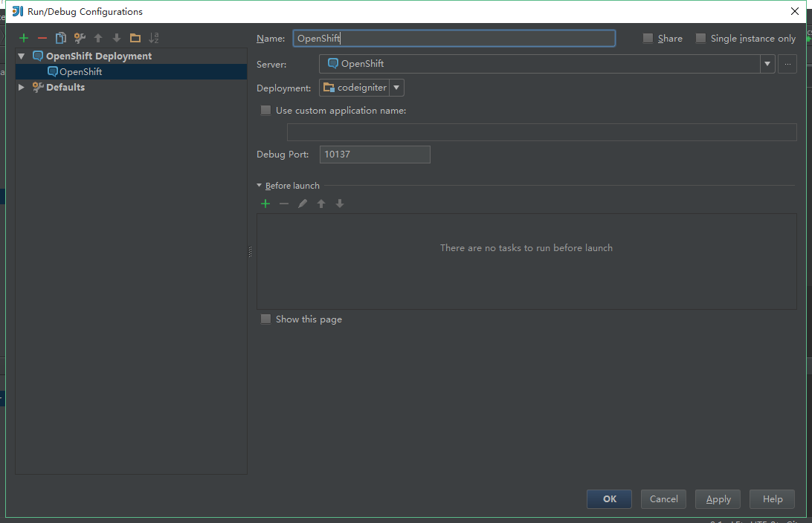Click codeigniter deployment button
This screenshot has height=523, width=812.
pos(355,88)
